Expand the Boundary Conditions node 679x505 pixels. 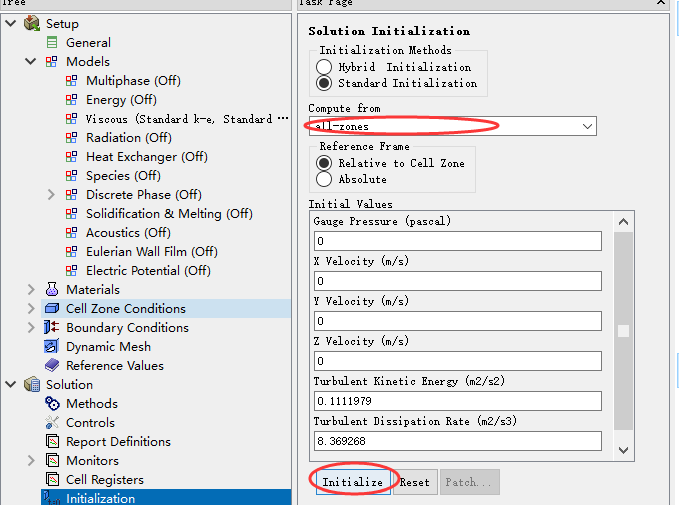[31, 327]
